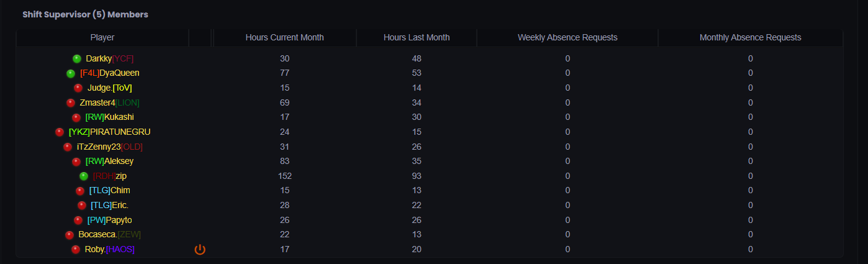Viewport: 868px width, 264px height.
Task: Click the red status indicator beside [PW]Papyto
Action: (x=78, y=221)
